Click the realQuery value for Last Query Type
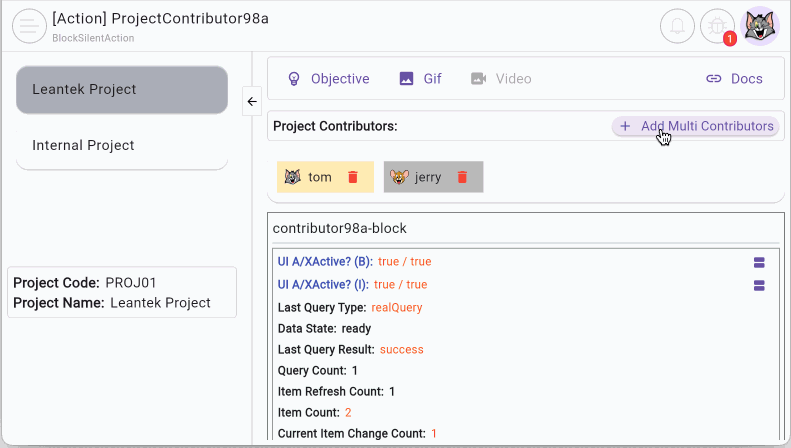The image size is (791, 448). tap(396, 307)
